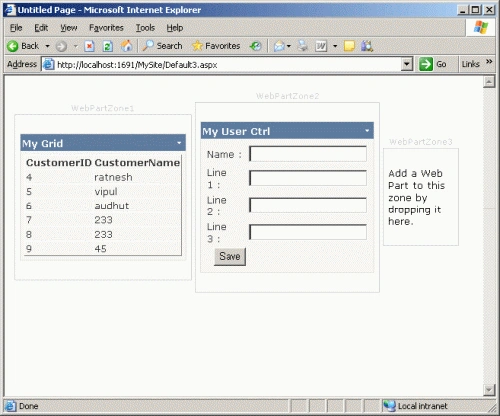This screenshot has width=500, height=416.
Task: Open the File menu
Action: point(16,28)
